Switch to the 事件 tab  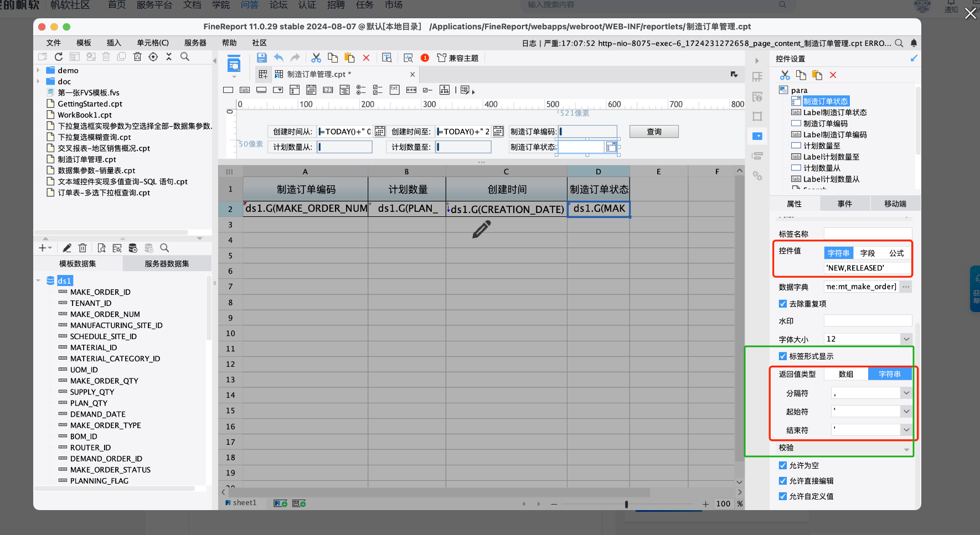[845, 204]
